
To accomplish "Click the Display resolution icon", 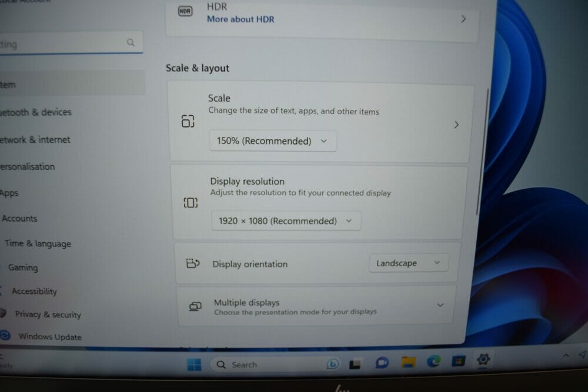I will point(191,203).
